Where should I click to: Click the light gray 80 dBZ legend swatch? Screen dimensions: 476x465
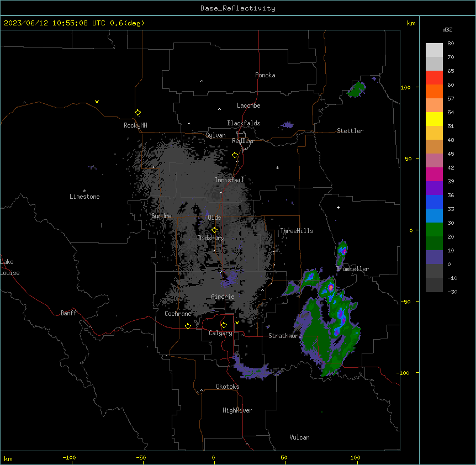pyautogui.click(x=434, y=50)
